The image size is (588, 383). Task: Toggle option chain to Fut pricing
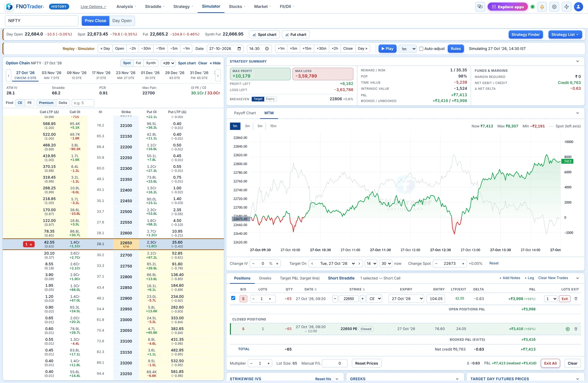[x=138, y=63]
